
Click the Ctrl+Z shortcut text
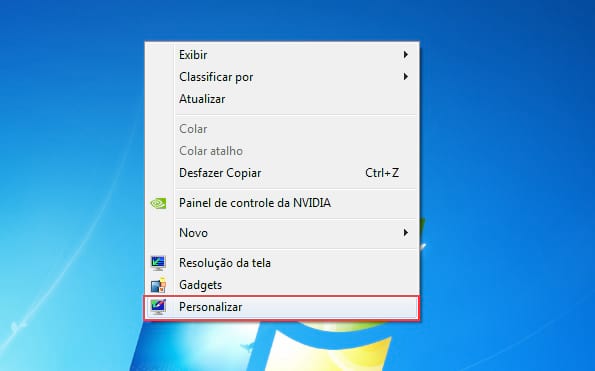click(382, 173)
